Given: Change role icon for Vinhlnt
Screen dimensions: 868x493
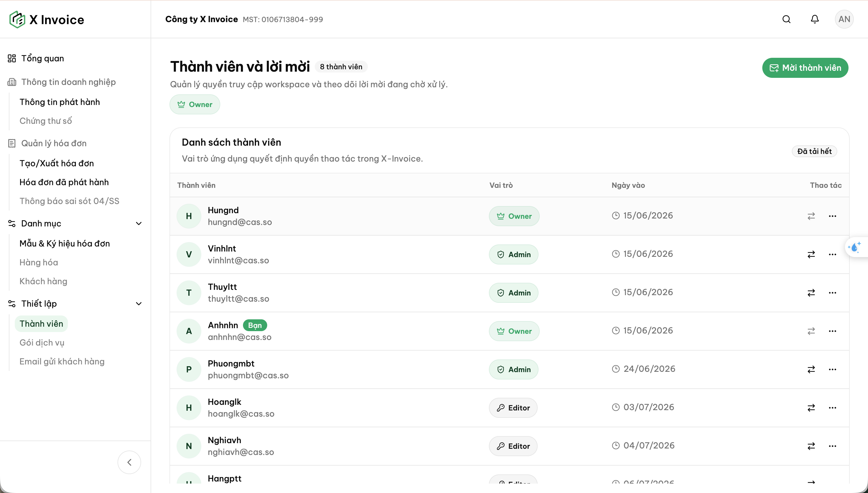Looking at the screenshot, I should pyautogui.click(x=811, y=254).
